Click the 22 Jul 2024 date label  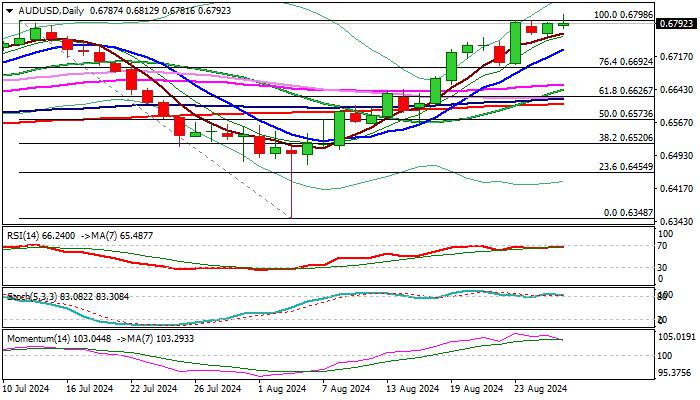coord(154,388)
